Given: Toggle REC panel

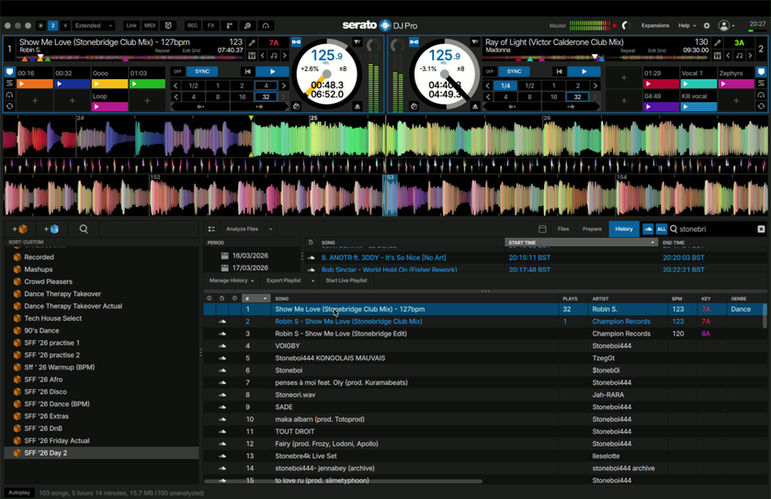Looking at the screenshot, I should [x=192, y=26].
